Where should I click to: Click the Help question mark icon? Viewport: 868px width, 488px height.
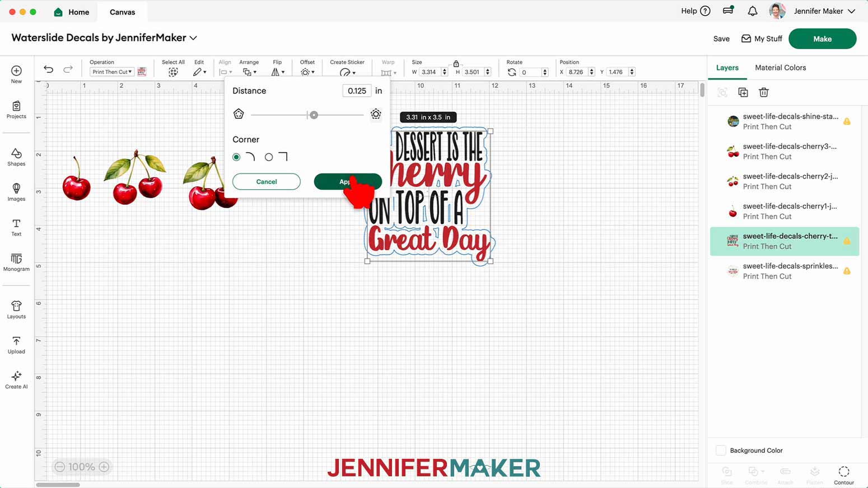click(706, 11)
